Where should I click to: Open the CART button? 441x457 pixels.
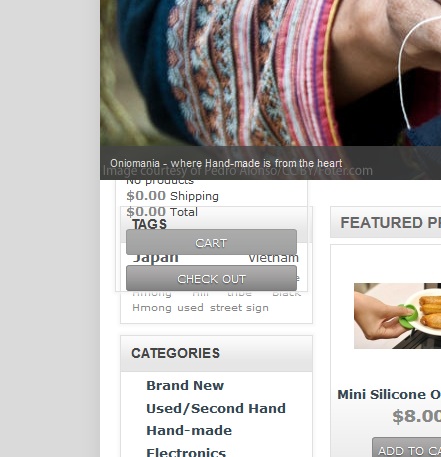(x=211, y=242)
